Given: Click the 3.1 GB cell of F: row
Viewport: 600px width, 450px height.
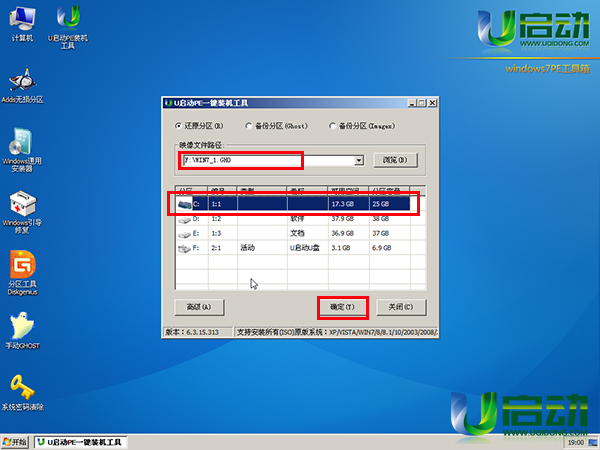Looking at the screenshot, I should [341, 248].
